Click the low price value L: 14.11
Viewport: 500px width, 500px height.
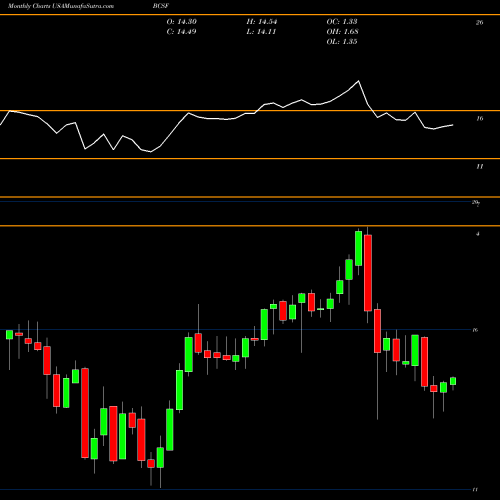pos(261,32)
